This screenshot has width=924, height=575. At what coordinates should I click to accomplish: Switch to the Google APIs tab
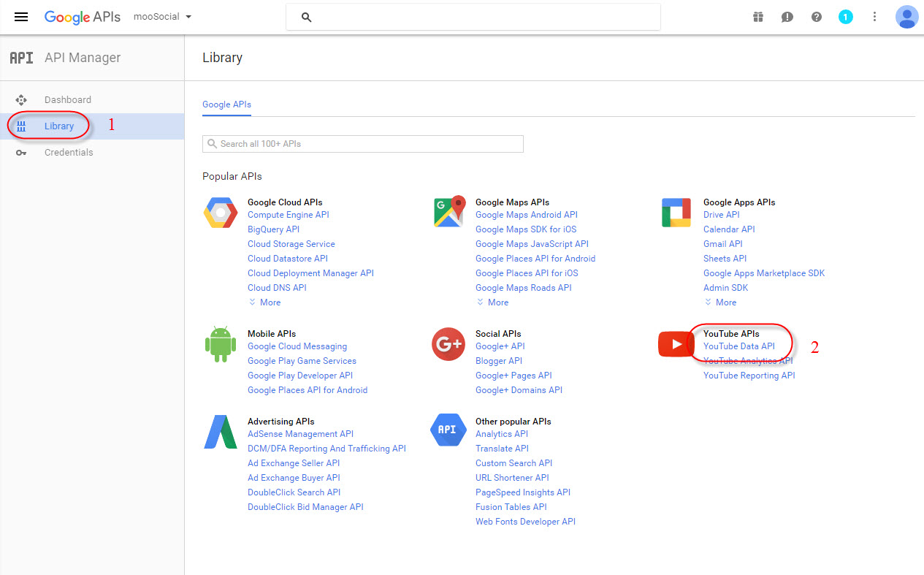pyautogui.click(x=226, y=104)
